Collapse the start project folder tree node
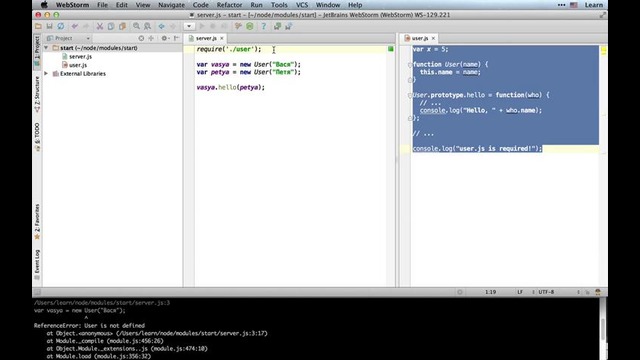 pos(46,48)
